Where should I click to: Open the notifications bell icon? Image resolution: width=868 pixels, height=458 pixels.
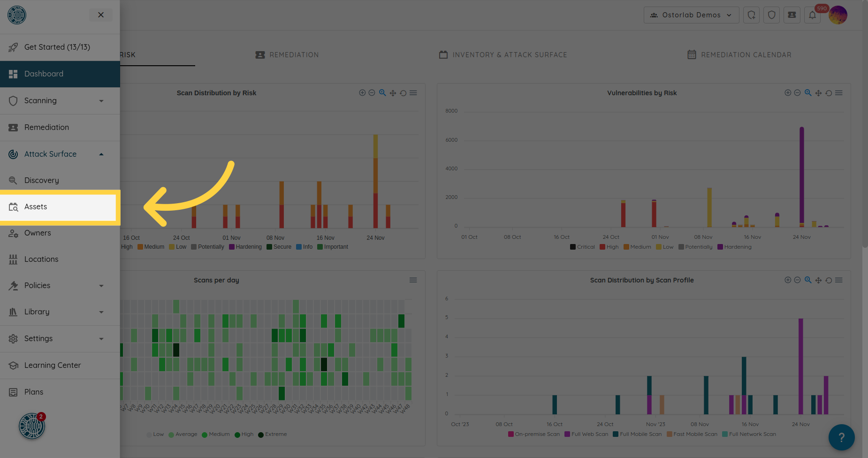(812, 15)
